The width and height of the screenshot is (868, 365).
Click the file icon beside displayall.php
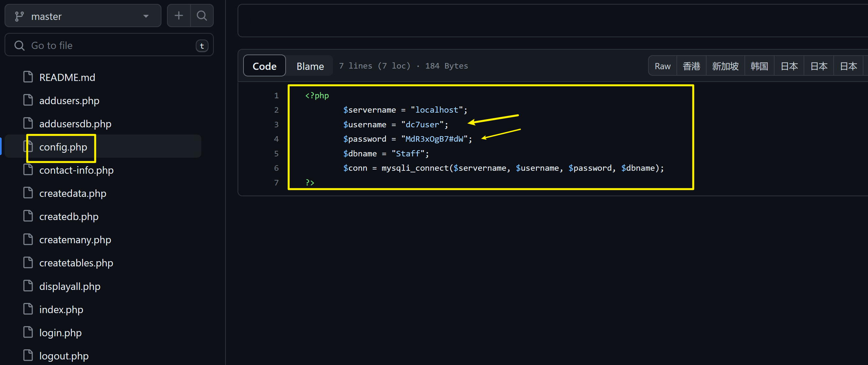pos(28,286)
